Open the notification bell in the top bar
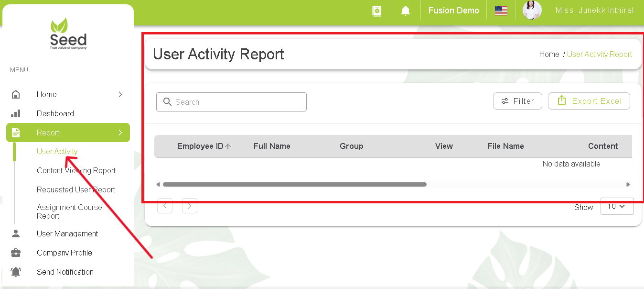Image resolution: width=644 pixels, height=289 pixels. (x=406, y=10)
